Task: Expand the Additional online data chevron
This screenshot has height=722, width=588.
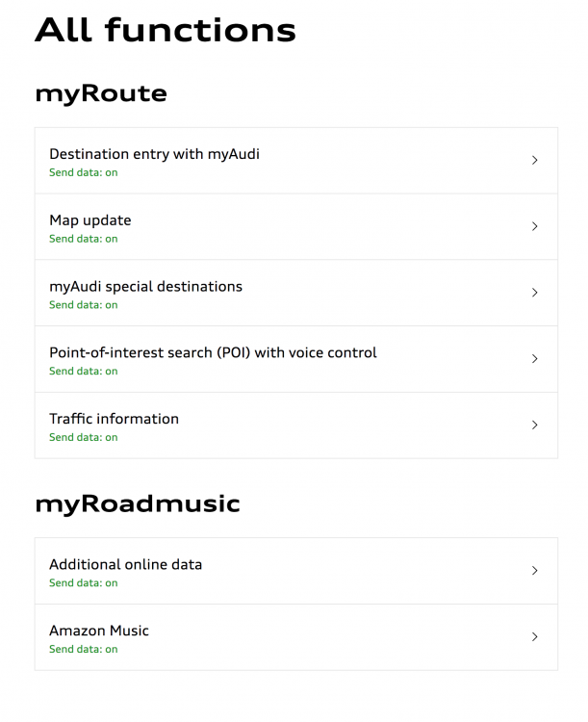Action: click(x=535, y=571)
